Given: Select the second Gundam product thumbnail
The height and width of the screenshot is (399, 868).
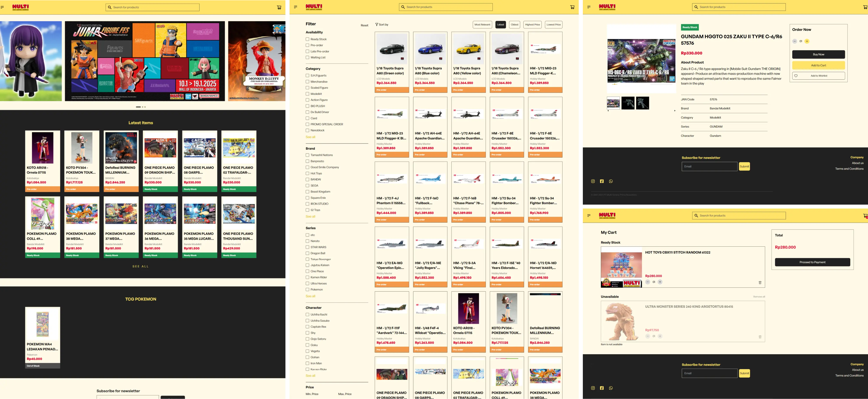Looking at the screenshot, I should 628,103.
